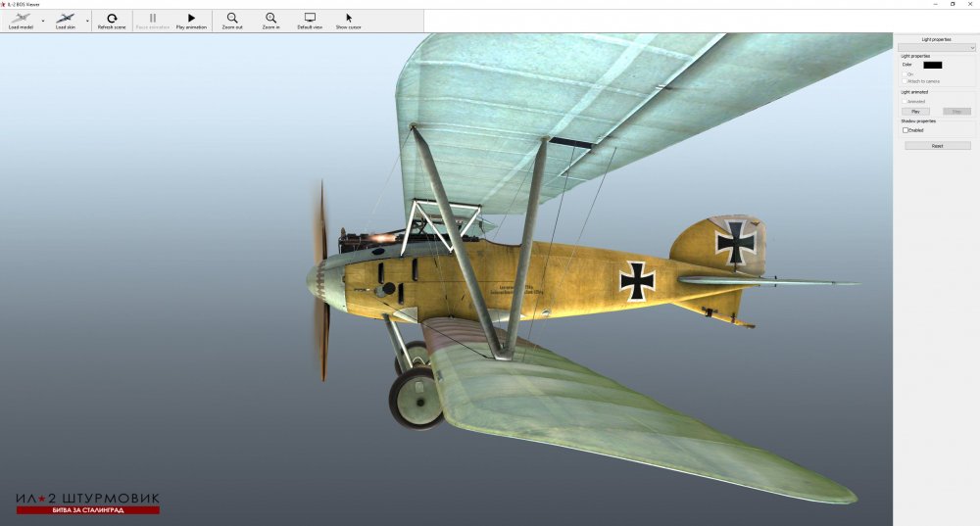The width and height of the screenshot is (980, 526).
Task: Expand the Light properties combo box
Action: click(x=936, y=47)
